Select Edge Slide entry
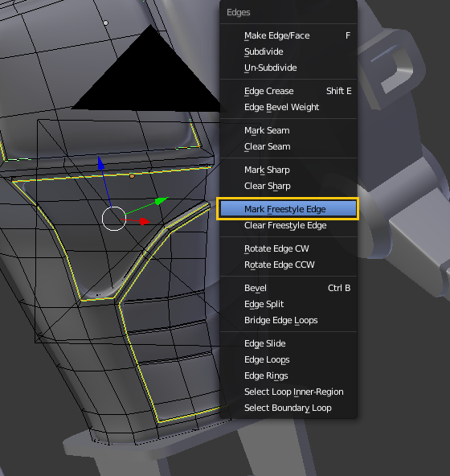 [288, 343]
